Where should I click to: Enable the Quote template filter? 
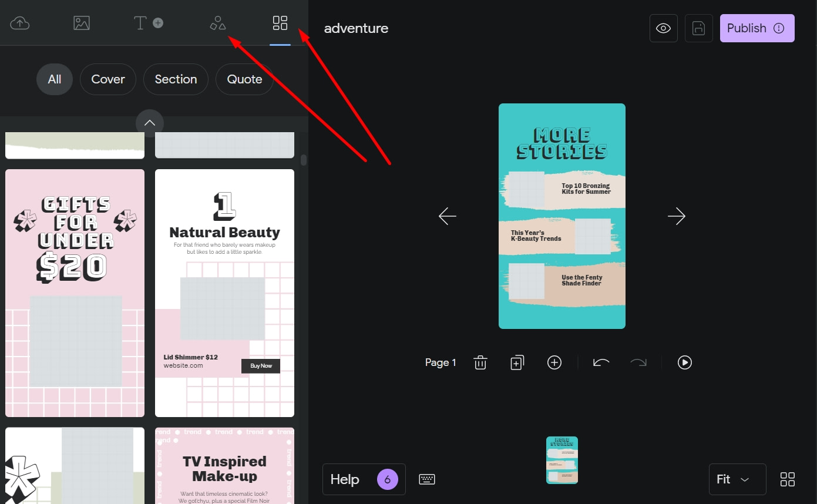[x=244, y=79]
